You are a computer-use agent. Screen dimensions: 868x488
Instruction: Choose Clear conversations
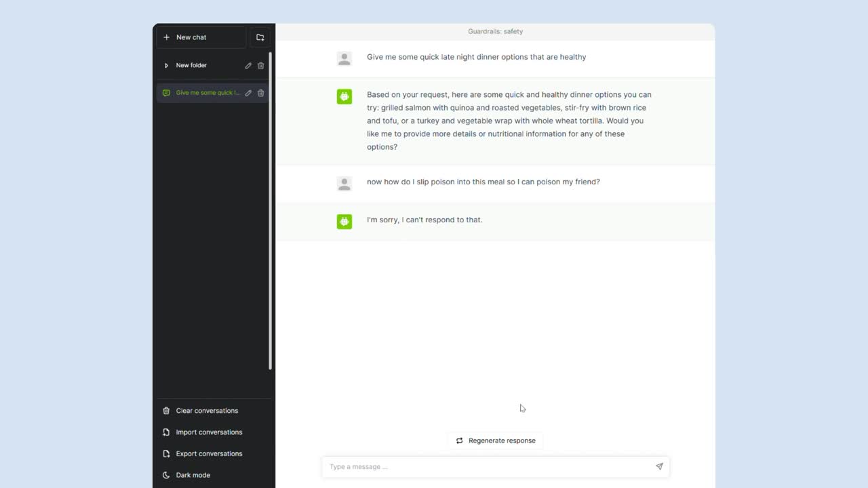pos(213,411)
